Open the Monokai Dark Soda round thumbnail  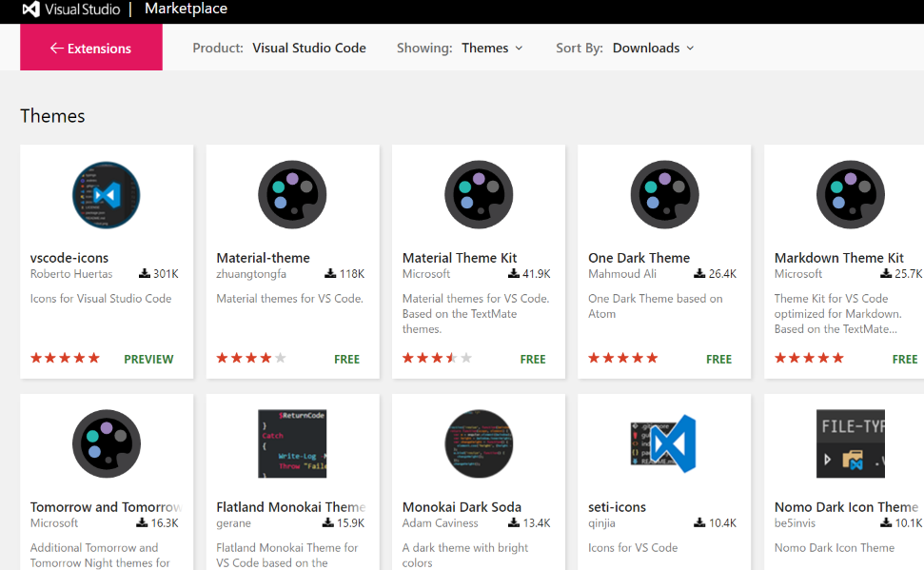(479, 443)
